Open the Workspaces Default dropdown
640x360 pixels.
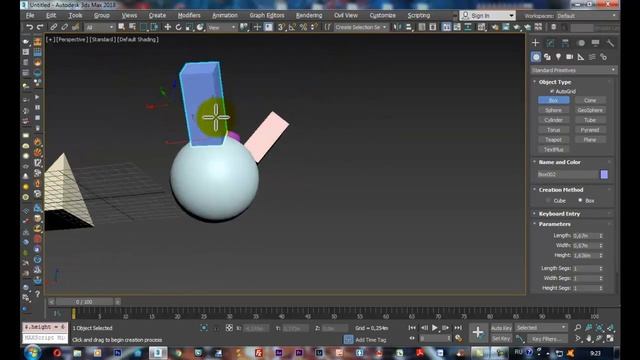586,16
